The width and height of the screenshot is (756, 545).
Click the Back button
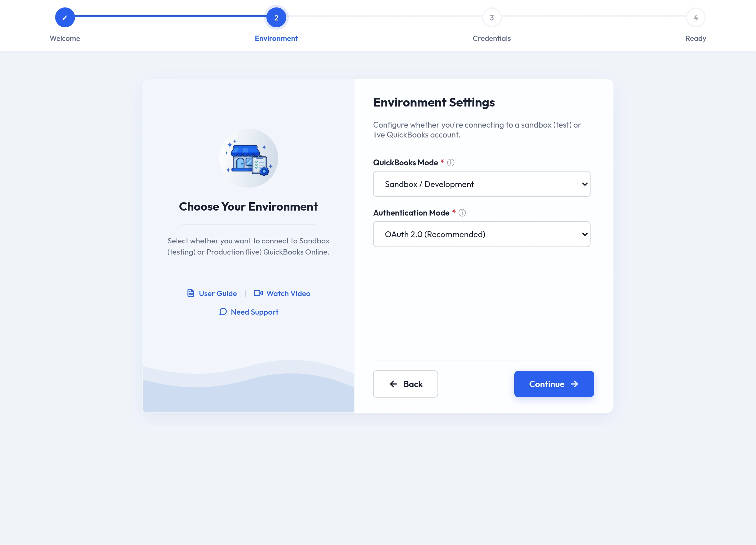pos(405,384)
